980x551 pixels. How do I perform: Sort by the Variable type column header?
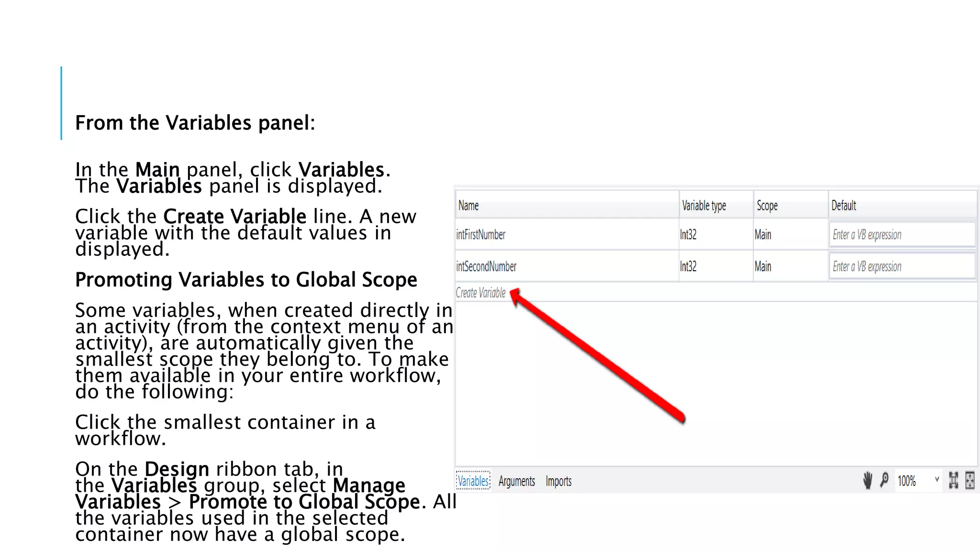tap(703, 206)
